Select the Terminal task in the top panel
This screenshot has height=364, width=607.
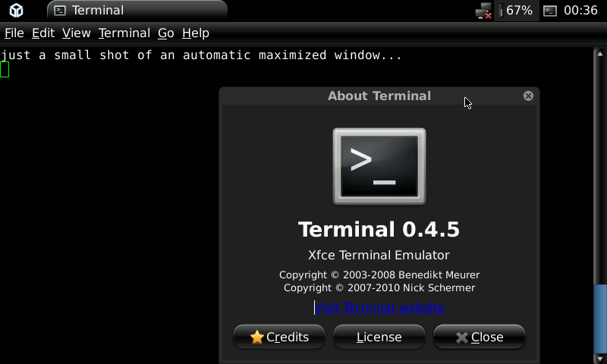click(137, 11)
